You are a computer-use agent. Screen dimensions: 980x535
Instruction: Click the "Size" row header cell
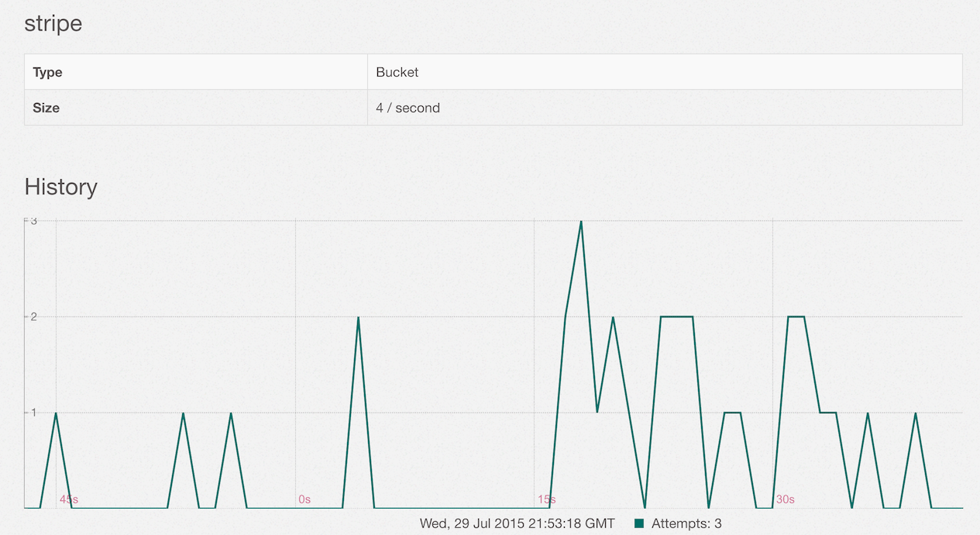point(46,108)
